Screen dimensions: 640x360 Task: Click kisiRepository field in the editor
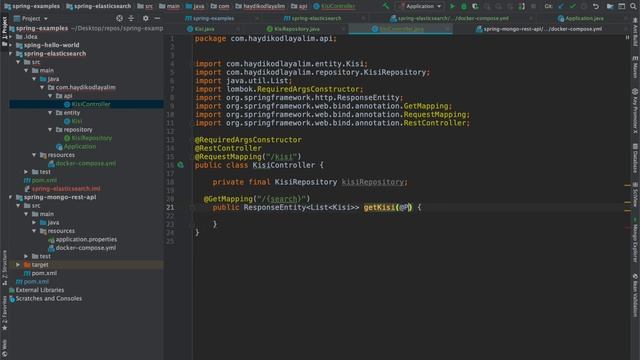(372, 182)
